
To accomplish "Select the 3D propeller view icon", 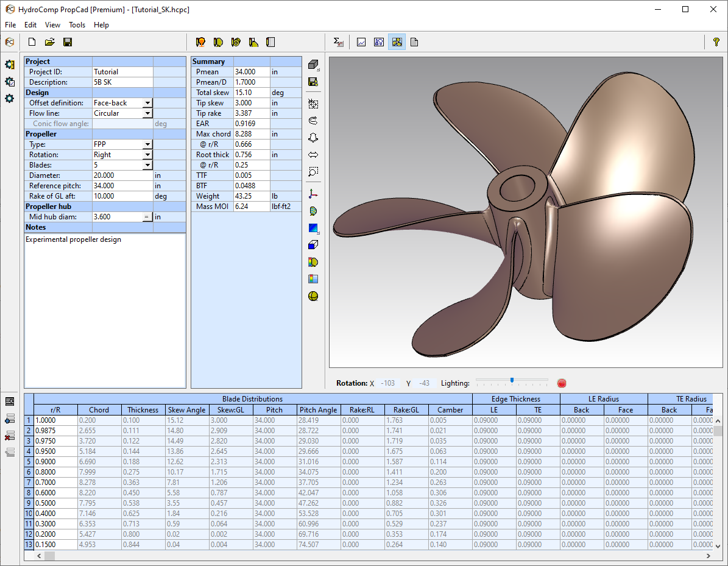I will click(397, 42).
